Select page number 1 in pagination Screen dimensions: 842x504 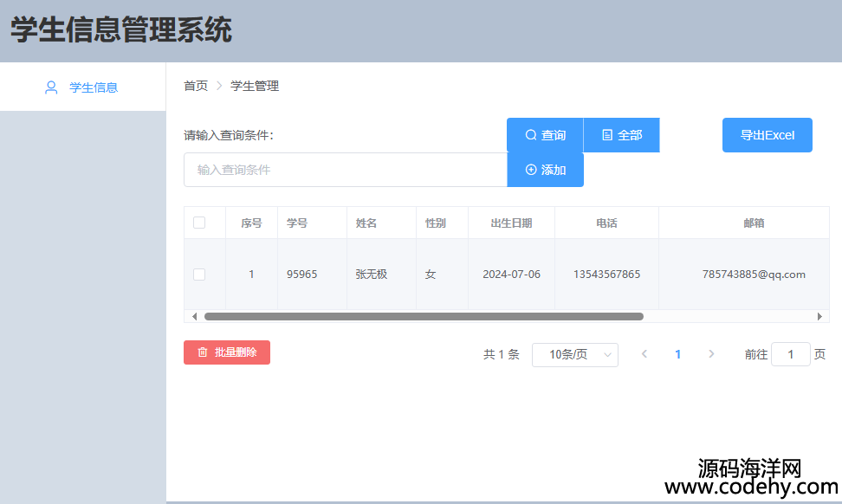click(677, 354)
